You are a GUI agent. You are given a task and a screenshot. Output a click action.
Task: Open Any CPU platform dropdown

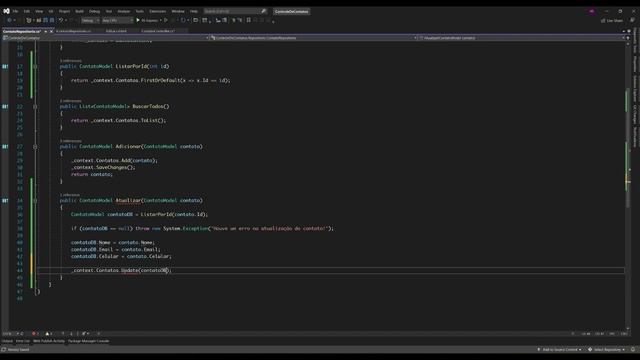117,20
